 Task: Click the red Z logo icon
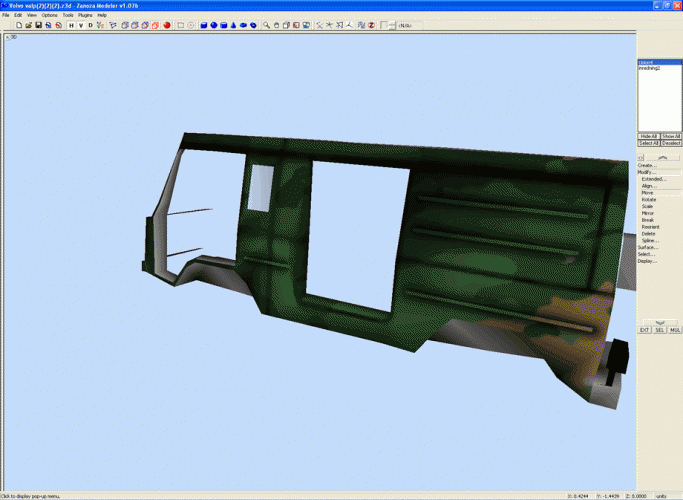(371, 25)
